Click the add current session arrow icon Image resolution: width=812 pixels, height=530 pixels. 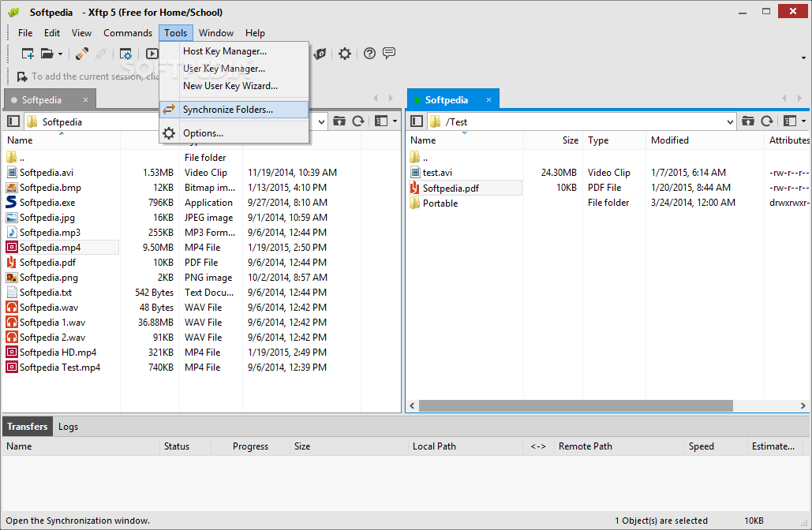pos(22,77)
